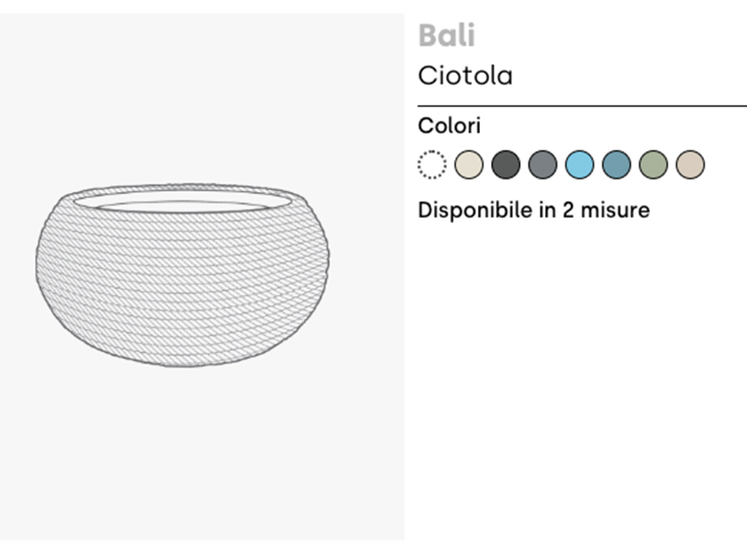Click the gray image background below bowl
The height and width of the screenshot is (560, 747).
click(x=202, y=452)
